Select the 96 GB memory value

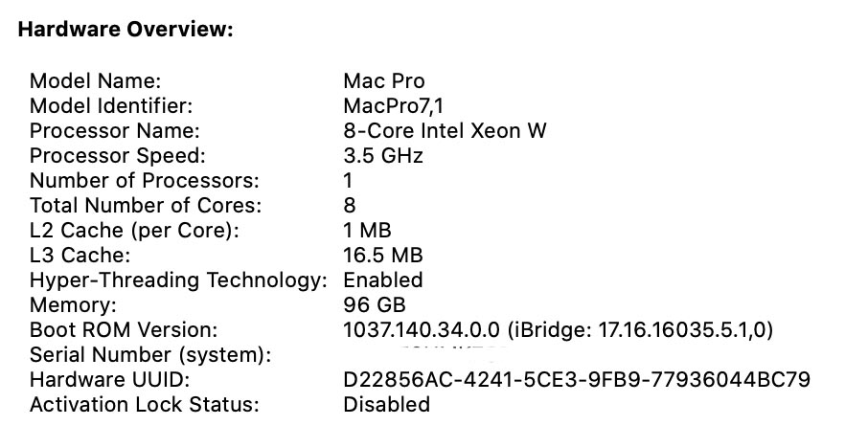375,305
